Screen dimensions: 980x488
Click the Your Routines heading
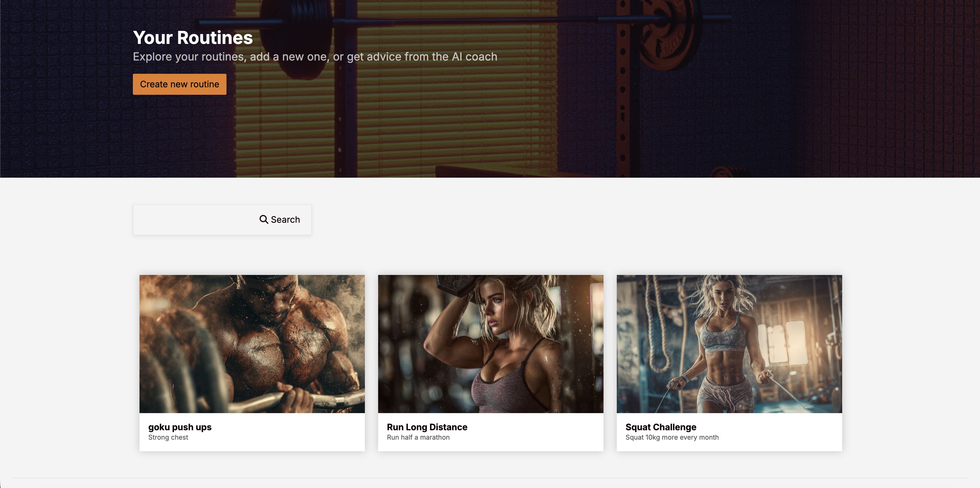(x=193, y=38)
